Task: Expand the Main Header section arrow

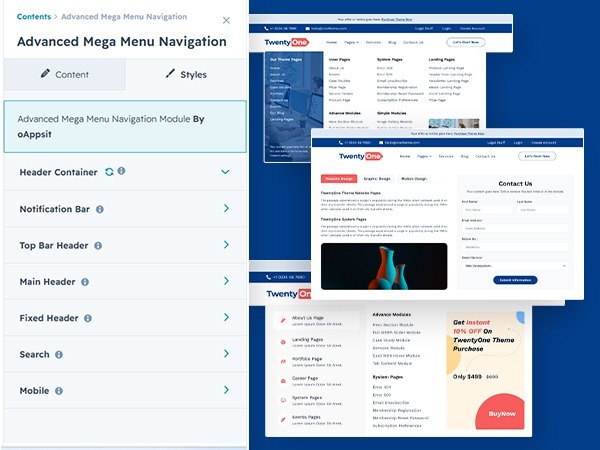Action: [226, 281]
